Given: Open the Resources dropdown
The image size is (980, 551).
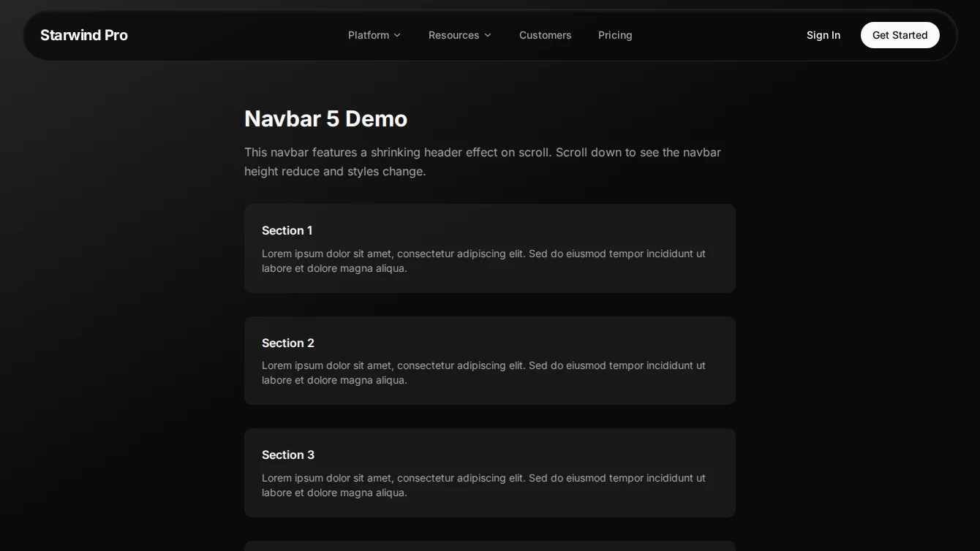Looking at the screenshot, I should click(453, 35).
